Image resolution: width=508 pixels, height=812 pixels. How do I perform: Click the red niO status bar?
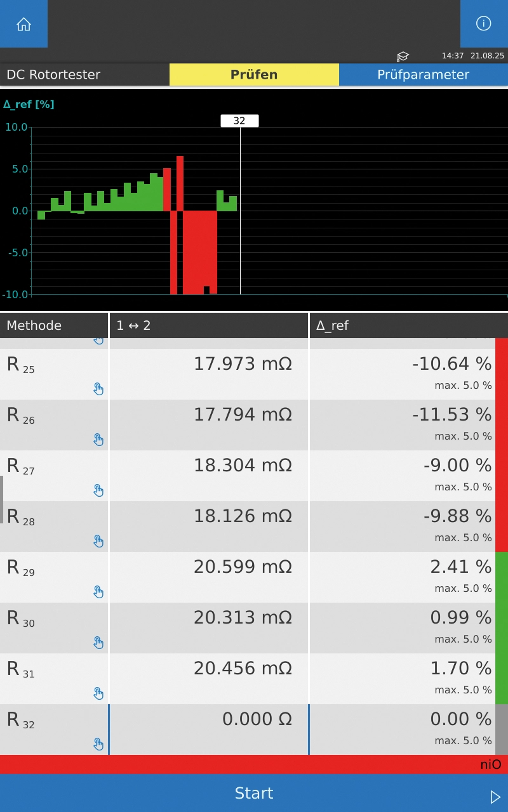pyautogui.click(x=254, y=764)
